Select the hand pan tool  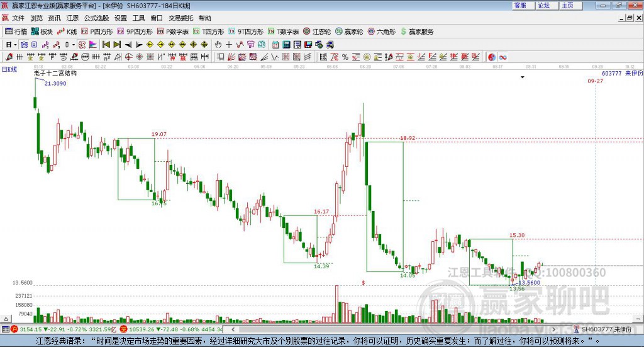(x=218, y=45)
